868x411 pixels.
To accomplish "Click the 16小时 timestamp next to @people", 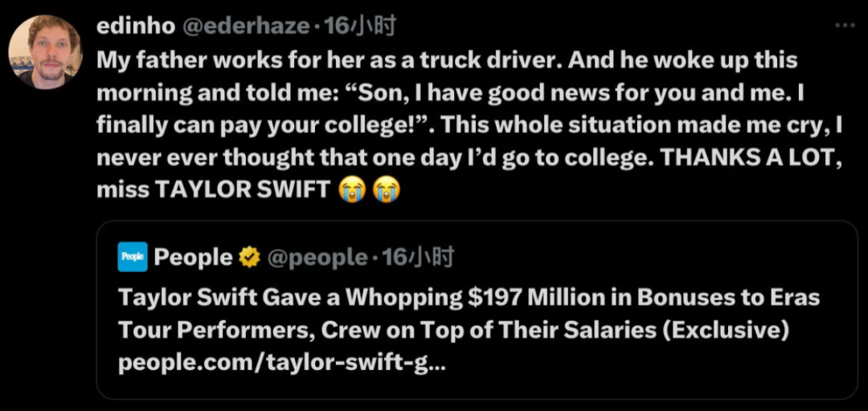I will click(418, 257).
